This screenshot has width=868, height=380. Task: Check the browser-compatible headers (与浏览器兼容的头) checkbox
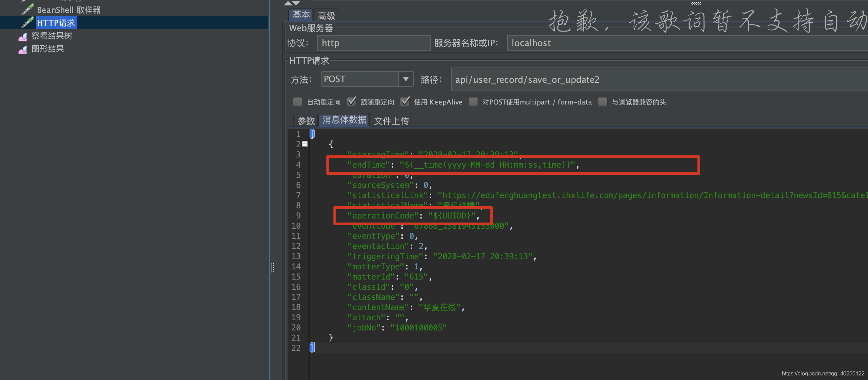(x=603, y=102)
